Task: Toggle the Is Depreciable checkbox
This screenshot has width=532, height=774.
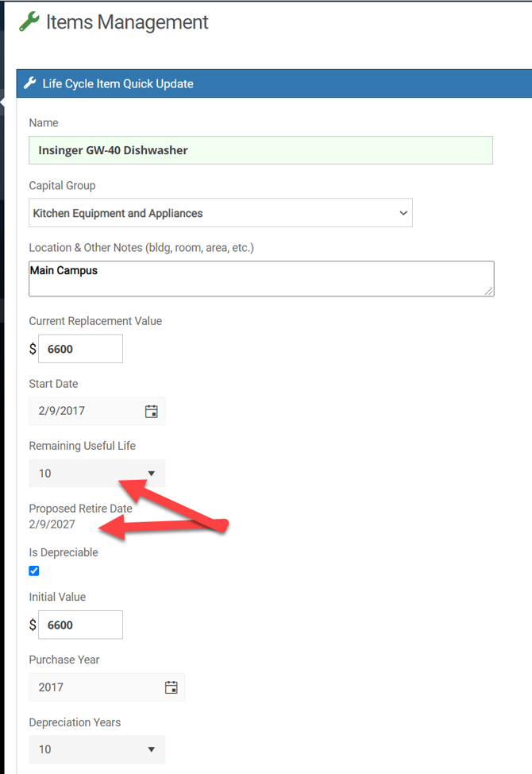Action: [x=34, y=571]
